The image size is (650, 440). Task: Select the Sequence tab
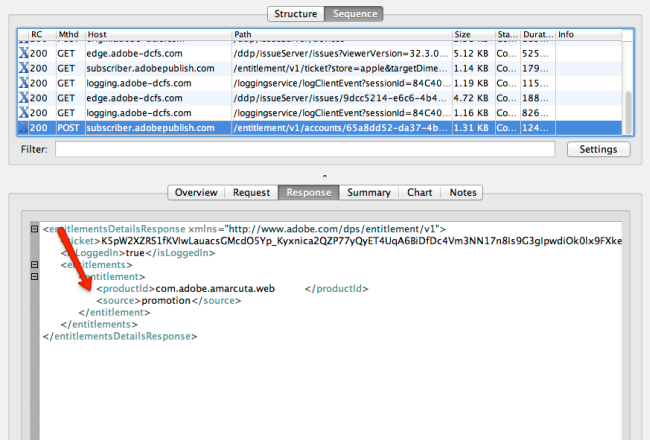[x=354, y=14]
